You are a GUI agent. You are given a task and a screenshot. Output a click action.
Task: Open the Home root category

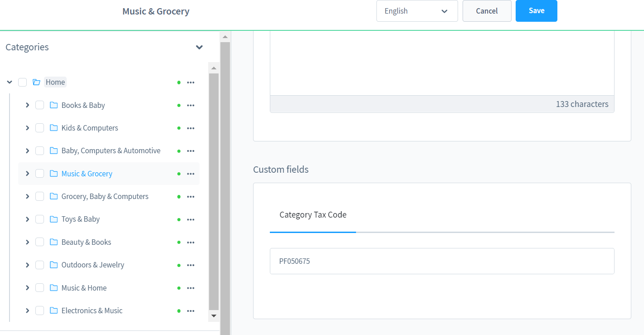pos(55,82)
